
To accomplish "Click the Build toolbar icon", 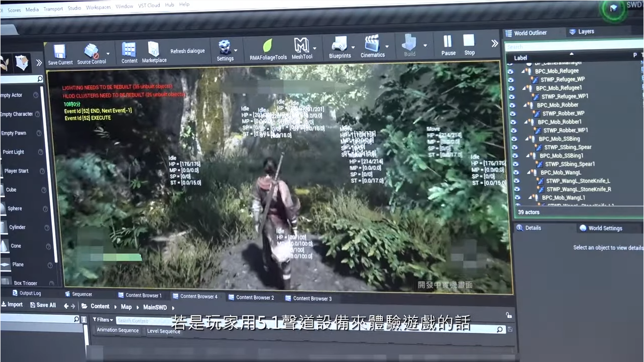I will (x=409, y=43).
